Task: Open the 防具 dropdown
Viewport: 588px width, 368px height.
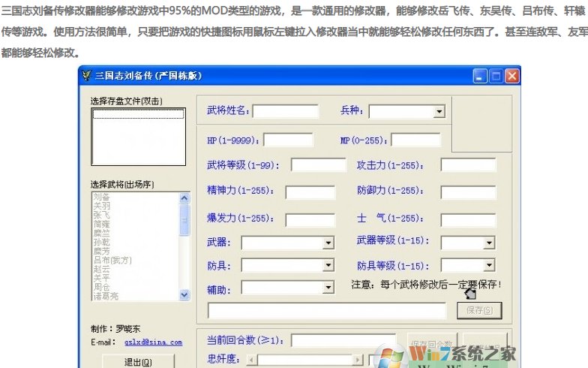Action: click(328, 266)
